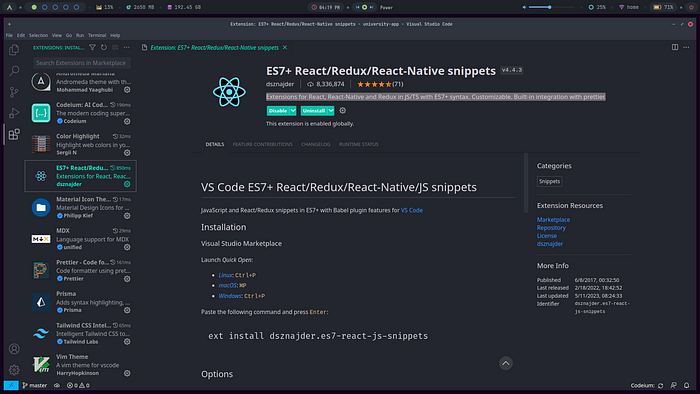This screenshot has height=394, width=700.
Task: Open the Search view in activity bar
Action: tap(14, 71)
